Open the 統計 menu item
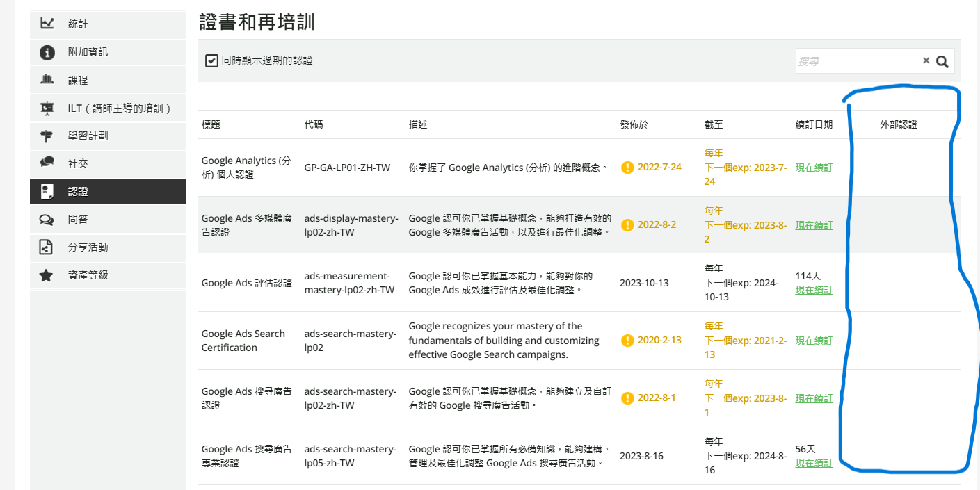The height and width of the screenshot is (490, 980). (108, 24)
